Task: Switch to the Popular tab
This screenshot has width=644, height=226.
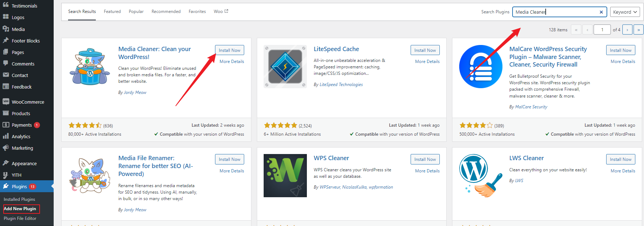Action: click(x=136, y=12)
